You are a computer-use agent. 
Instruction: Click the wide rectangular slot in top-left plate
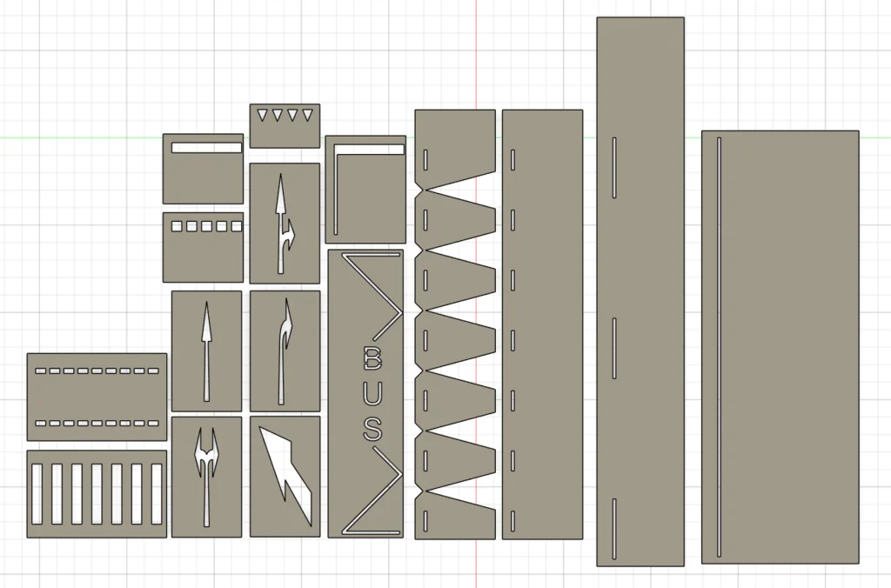click(x=206, y=148)
